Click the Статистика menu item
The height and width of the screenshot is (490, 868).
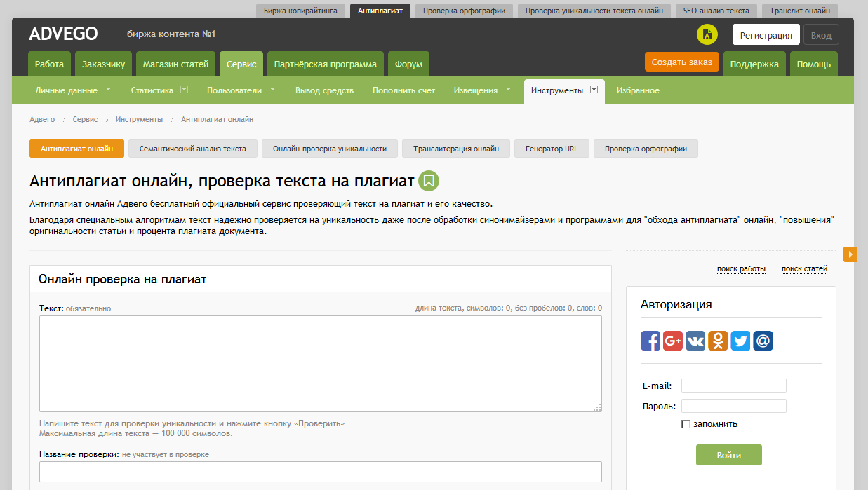point(152,90)
